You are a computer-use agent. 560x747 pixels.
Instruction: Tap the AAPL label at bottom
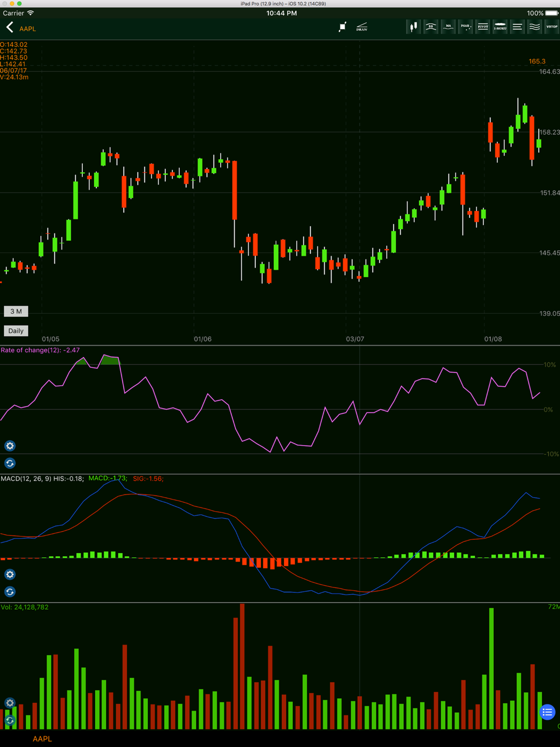(42, 739)
